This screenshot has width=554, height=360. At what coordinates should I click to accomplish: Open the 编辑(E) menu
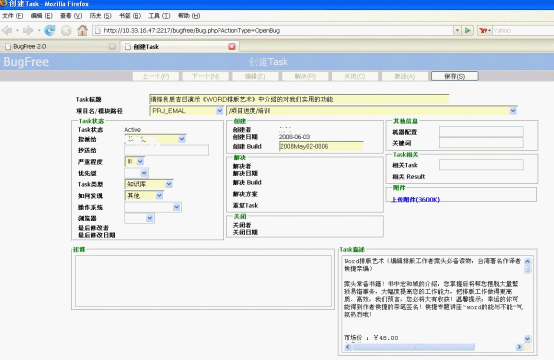click(41, 16)
